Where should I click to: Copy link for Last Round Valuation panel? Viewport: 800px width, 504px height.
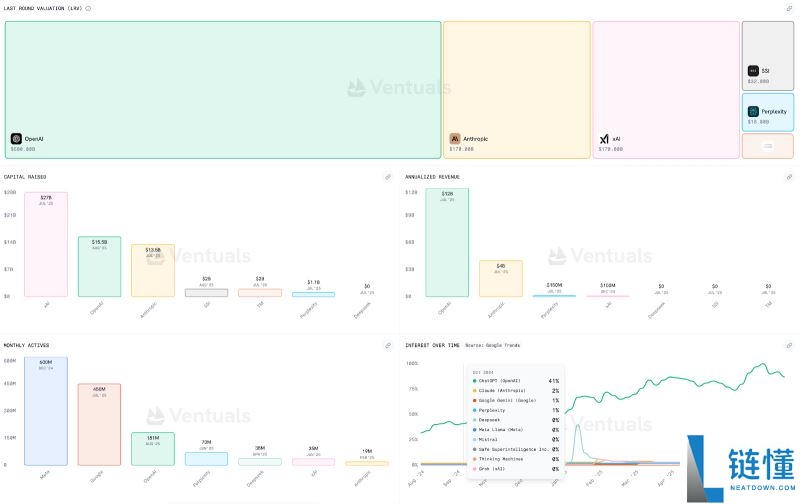[789, 8]
